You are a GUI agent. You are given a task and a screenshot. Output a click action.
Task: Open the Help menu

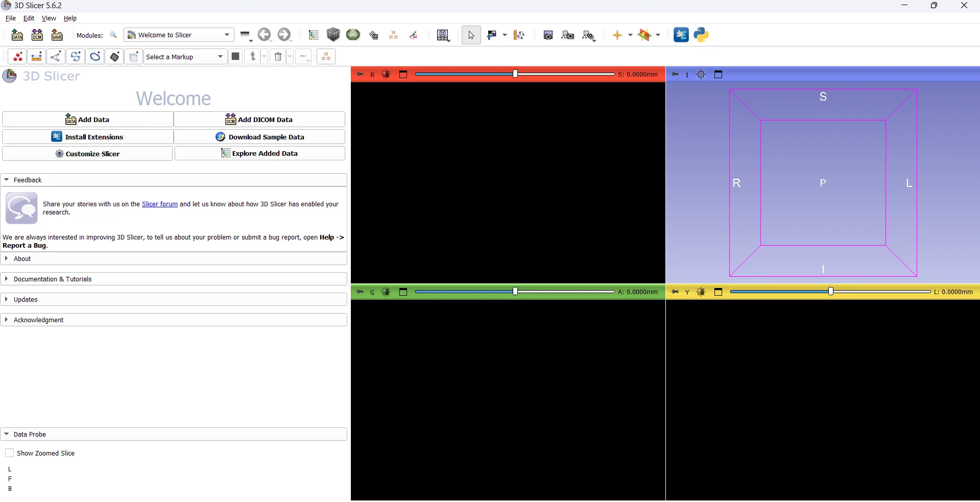click(x=70, y=18)
